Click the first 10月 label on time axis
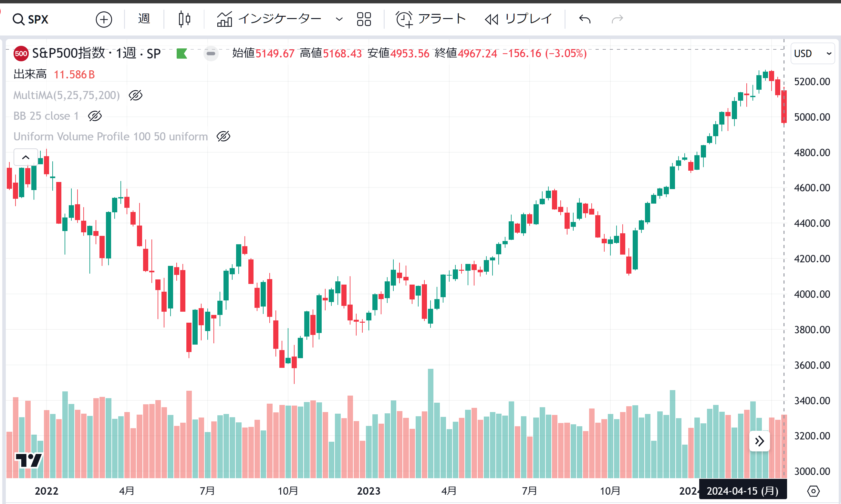Image resolution: width=841 pixels, height=504 pixels. [288, 491]
